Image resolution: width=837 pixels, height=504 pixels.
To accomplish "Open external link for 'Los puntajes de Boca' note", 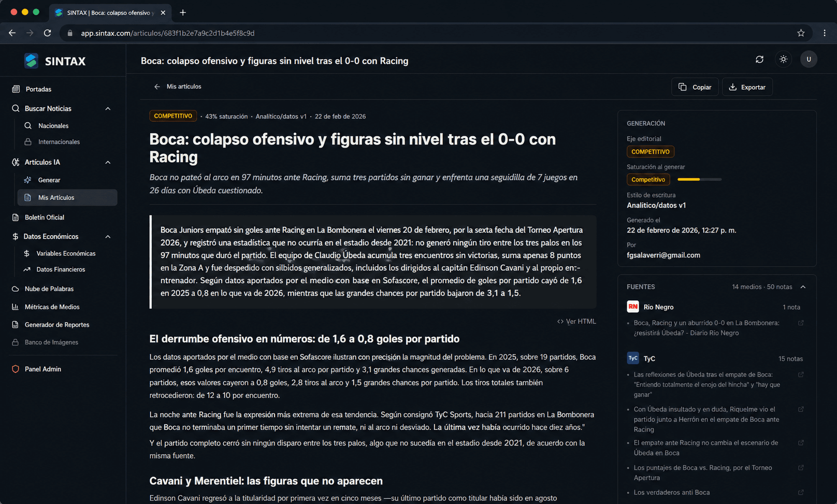I will point(801,468).
